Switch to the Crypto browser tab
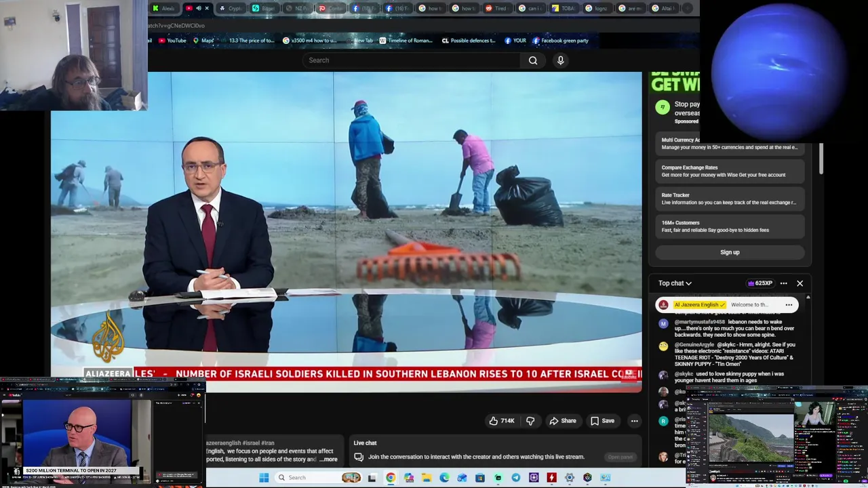 point(231,8)
